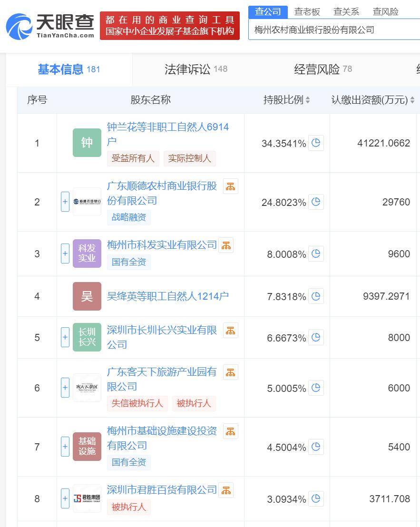Expand row 8 深圳市君胜百货 shareholder details
The height and width of the screenshot is (527, 420).
65,498
